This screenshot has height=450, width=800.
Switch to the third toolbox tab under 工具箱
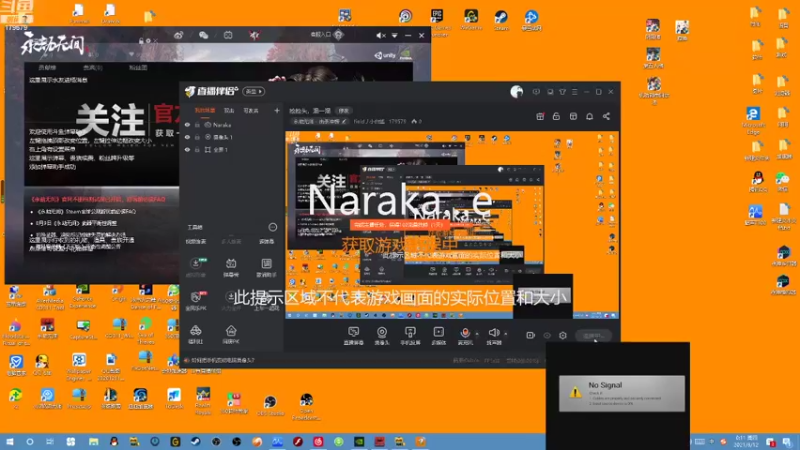[x=266, y=241]
